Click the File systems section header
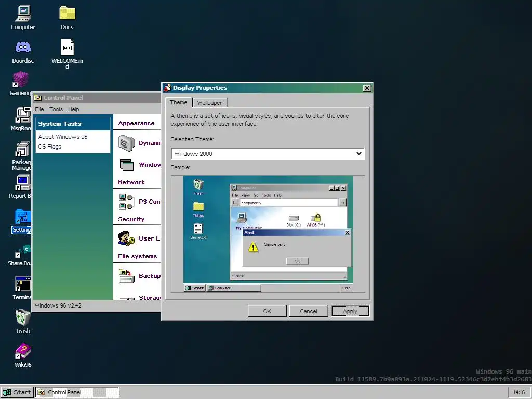532x399 pixels. point(137,256)
